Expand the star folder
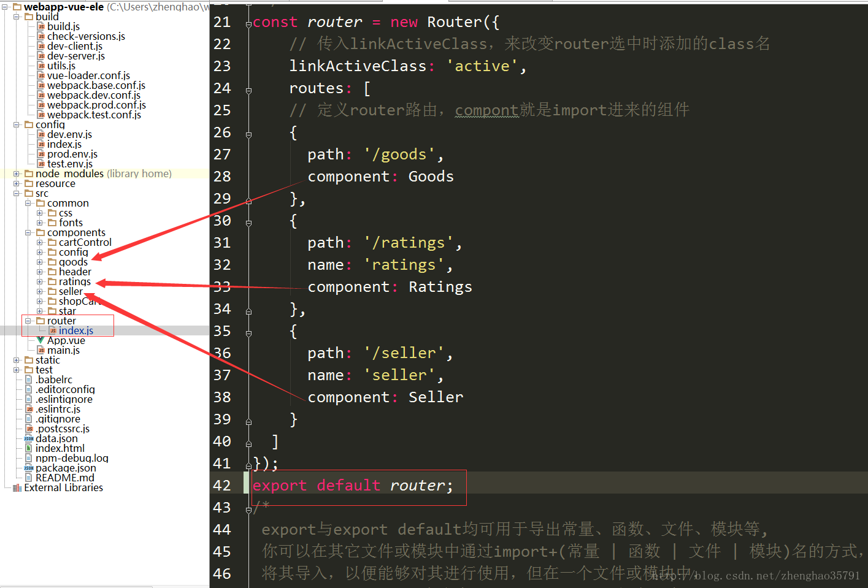868x588 pixels. [x=40, y=311]
